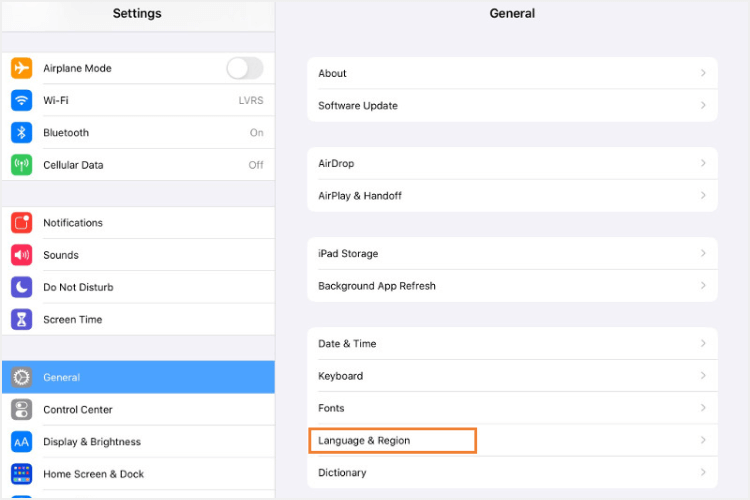Tap the blue Wi-Fi icon

(22, 100)
